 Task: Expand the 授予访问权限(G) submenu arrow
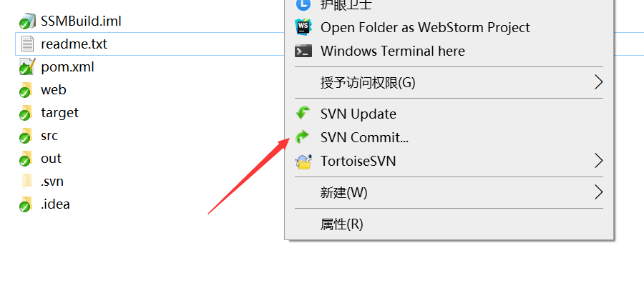tap(599, 82)
